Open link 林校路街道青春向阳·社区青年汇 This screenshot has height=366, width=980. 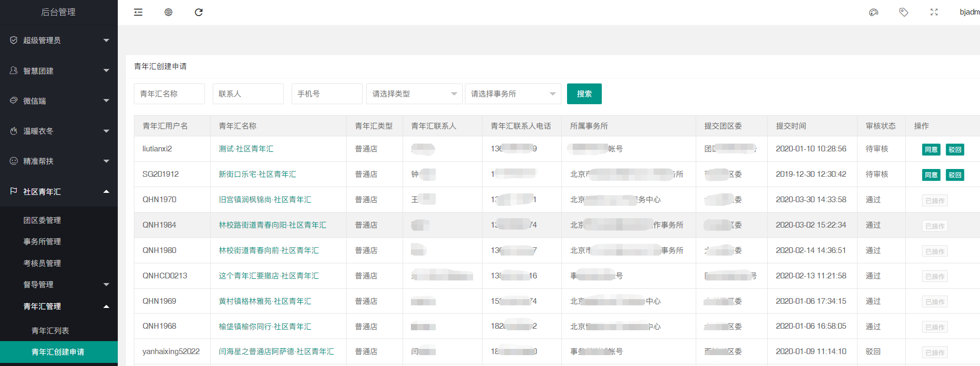272,225
